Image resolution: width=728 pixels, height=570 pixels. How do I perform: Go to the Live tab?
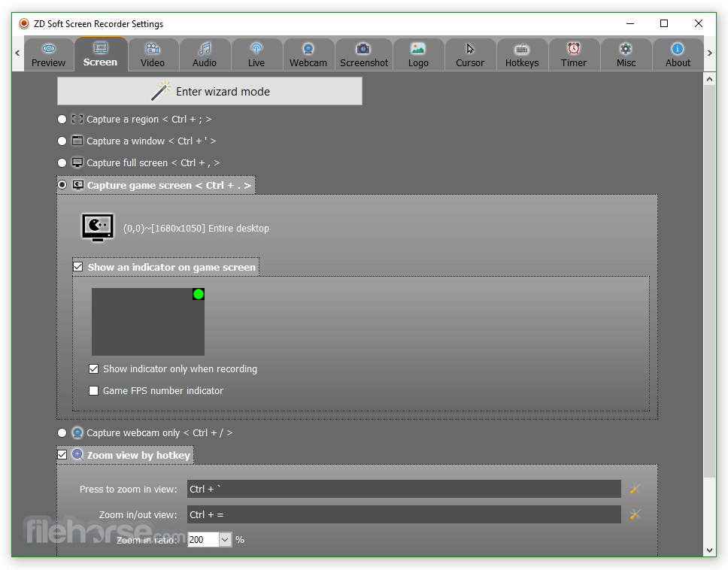256,55
